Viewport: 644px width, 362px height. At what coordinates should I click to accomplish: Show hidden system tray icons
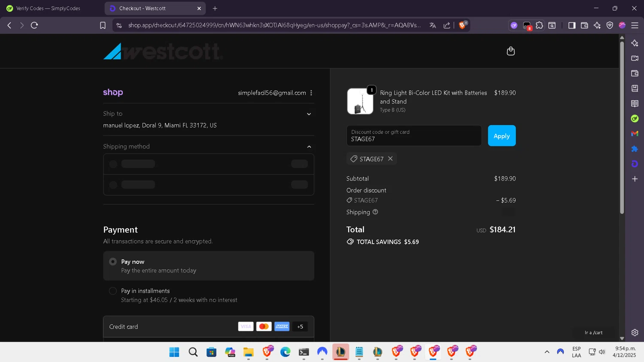pos(547,352)
